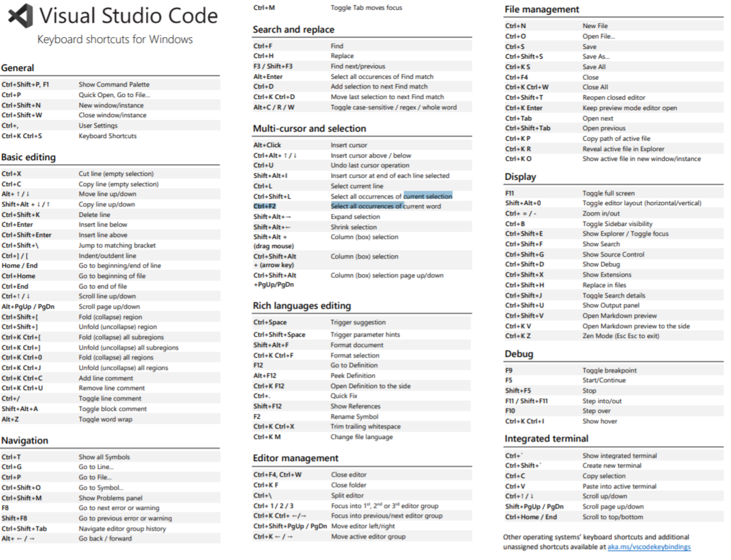Click the "Basic editing" section heading
Screen dimensions: 731x560
pos(29,157)
